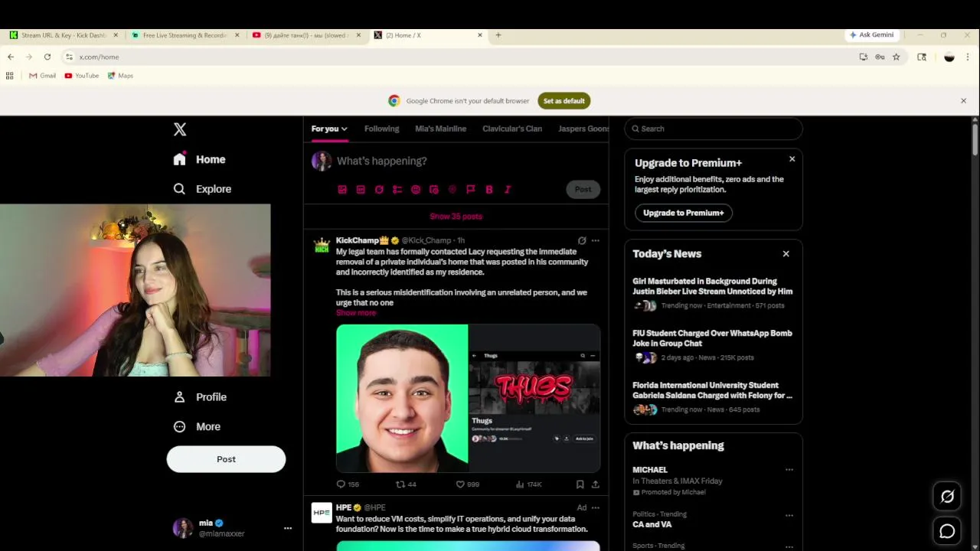980x551 pixels.
Task: Reply to KickChamp's post
Action: [348, 484]
